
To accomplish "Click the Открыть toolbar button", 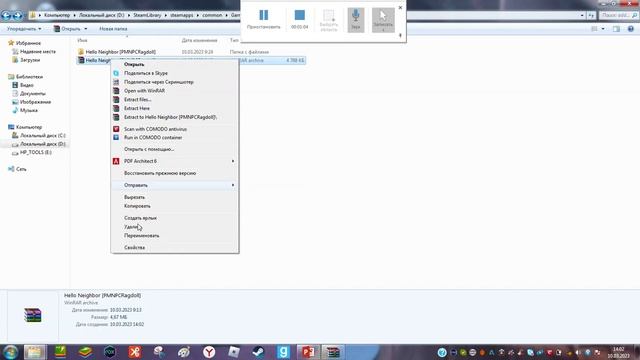I will coord(68,29).
